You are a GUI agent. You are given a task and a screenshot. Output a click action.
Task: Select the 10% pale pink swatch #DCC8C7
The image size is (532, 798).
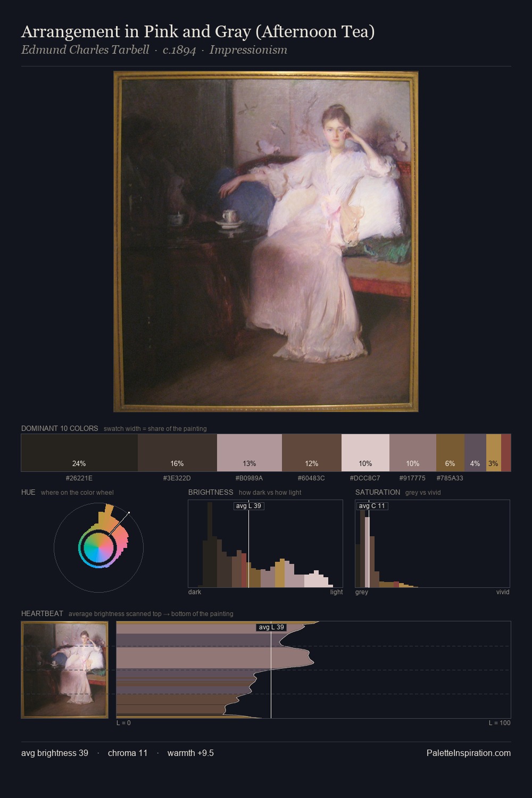tap(365, 453)
